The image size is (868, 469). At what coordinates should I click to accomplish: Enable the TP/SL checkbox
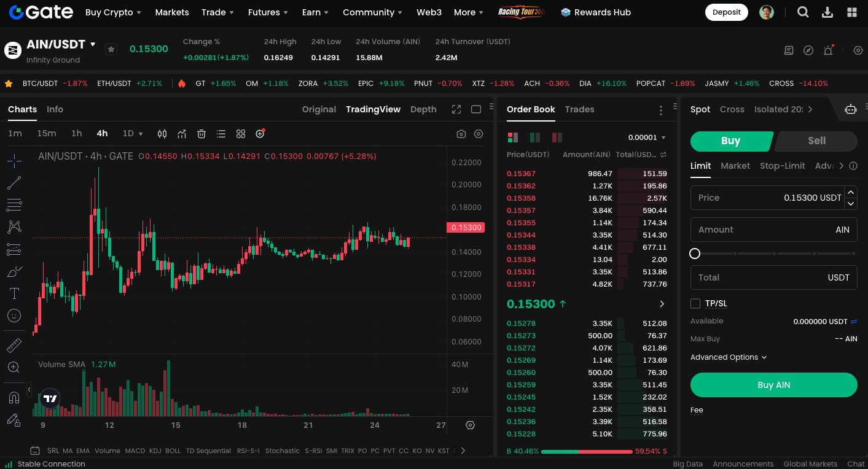pyautogui.click(x=695, y=303)
